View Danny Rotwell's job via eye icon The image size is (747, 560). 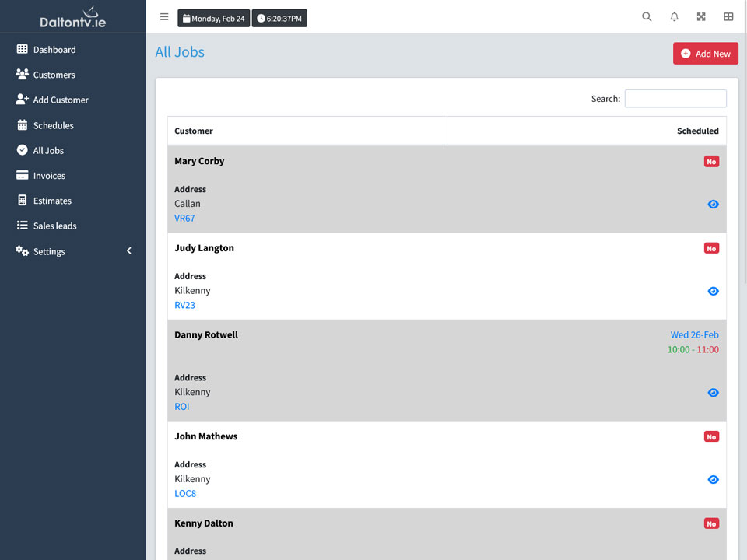tap(713, 393)
